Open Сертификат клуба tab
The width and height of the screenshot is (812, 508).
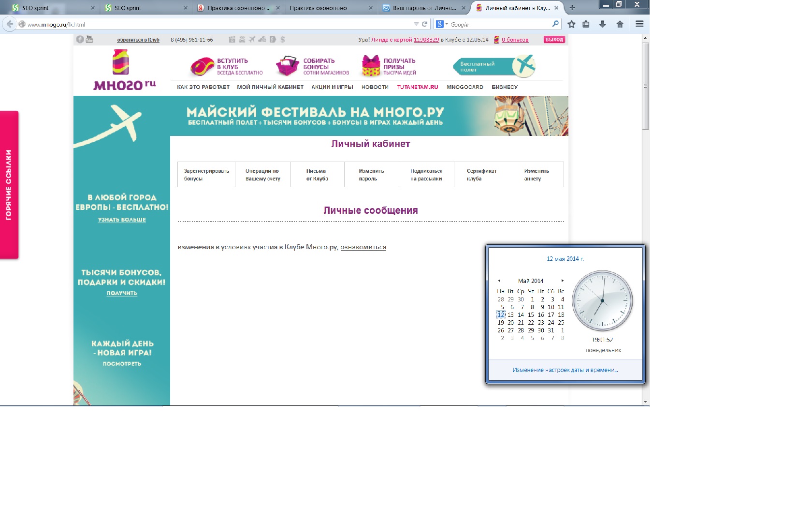[481, 175]
